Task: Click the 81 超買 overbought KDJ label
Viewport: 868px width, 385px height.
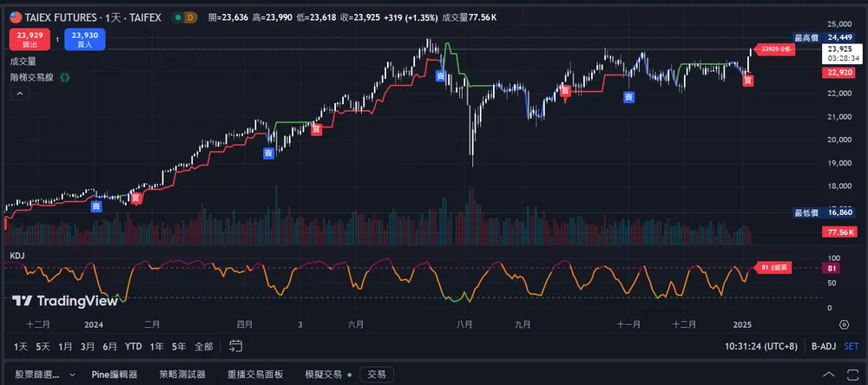Action: (x=773, y=268)
